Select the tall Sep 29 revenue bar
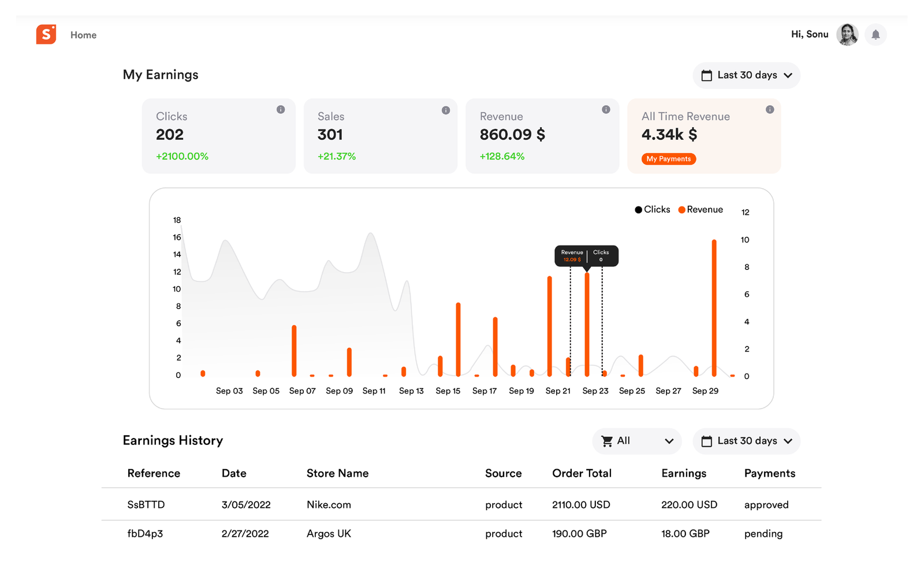Image resolution: width=924 pixels, height=572 pixels. [x=714, y=308]
